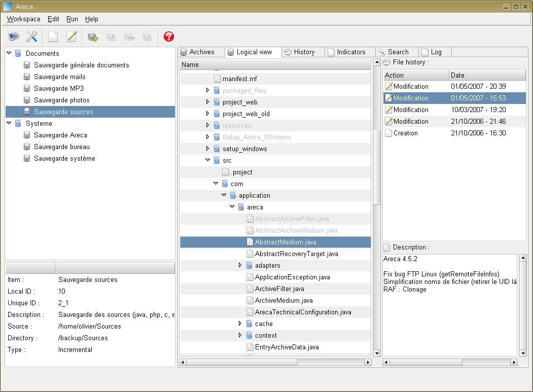
Task: Expand the project_web folder
Action: [x=207, y=102]
